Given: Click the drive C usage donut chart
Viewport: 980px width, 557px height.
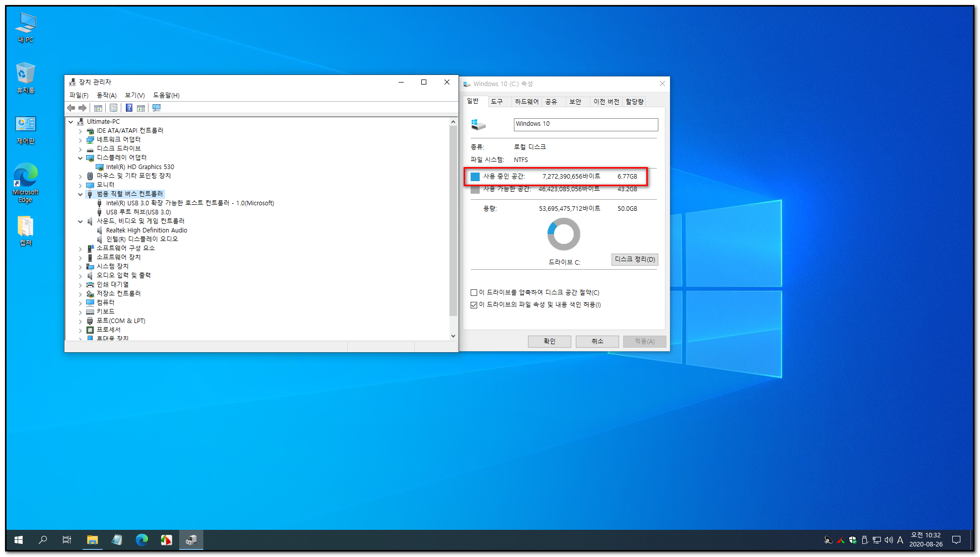Looking at the screenshot, I should pyautogui.click(x=564, y=234).
